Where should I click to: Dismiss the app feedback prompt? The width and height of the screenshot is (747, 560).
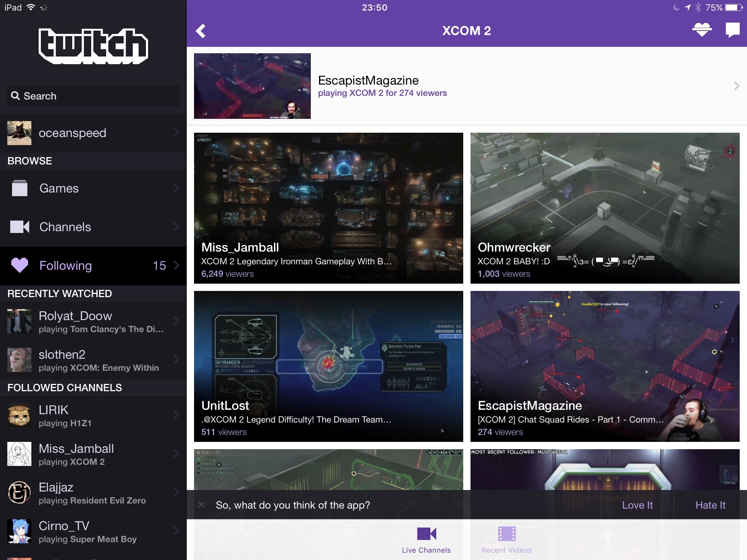(x=201, y=505)
